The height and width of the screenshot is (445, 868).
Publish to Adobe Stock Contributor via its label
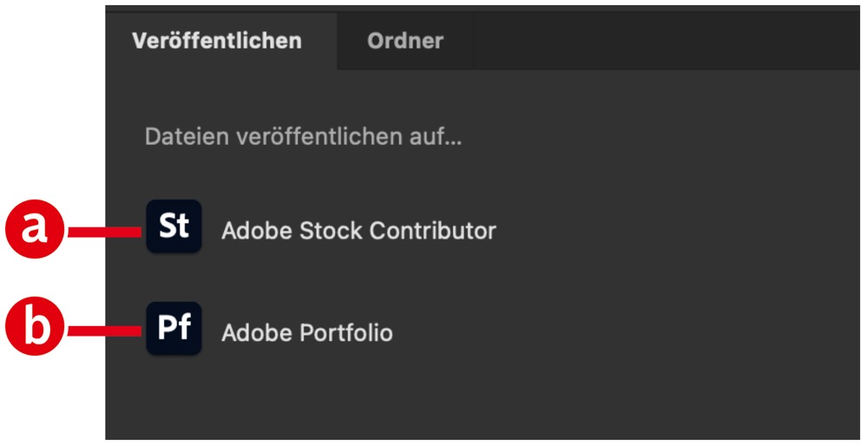(x=358, y=232)
